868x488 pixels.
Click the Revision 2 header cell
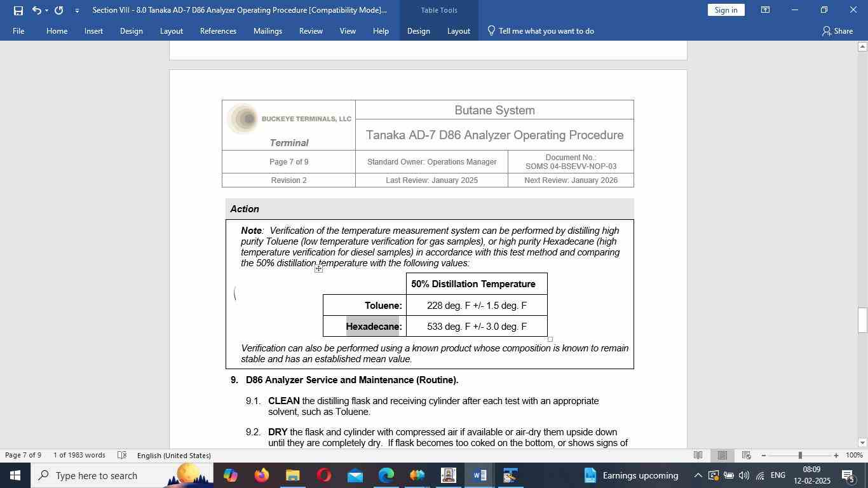(x=288, y=180)
